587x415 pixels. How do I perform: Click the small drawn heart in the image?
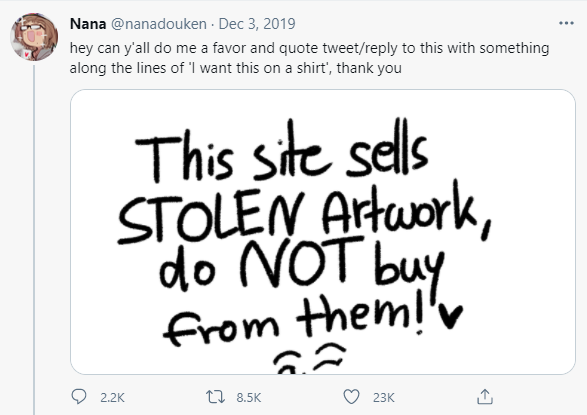click(x=451, y=316)
